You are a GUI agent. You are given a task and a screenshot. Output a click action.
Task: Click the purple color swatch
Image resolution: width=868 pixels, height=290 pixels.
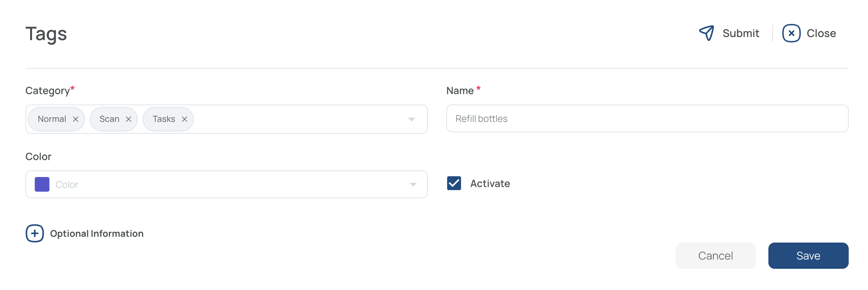42,184
